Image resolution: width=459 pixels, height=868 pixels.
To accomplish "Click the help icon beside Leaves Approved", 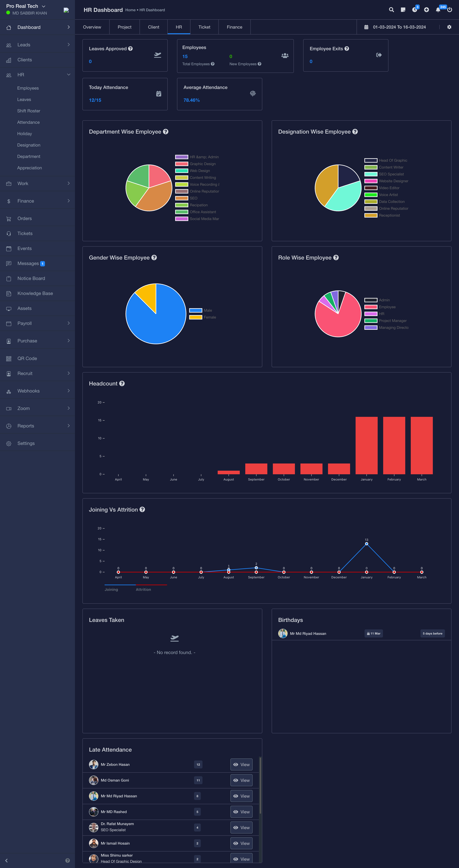I will tap(130, 49).
